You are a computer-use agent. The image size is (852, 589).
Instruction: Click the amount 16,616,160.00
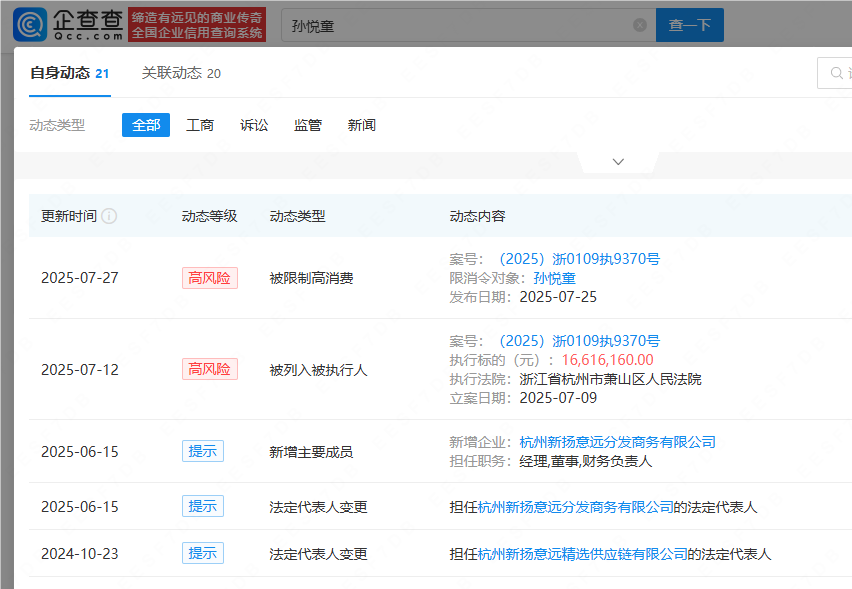(x=607, y=360)
